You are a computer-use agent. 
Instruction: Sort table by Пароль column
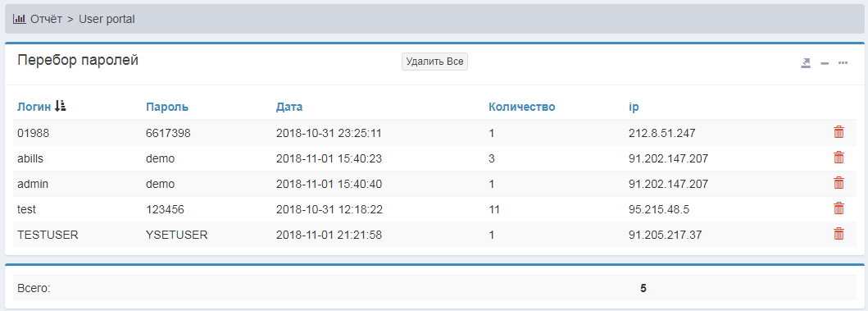(x=167, y=107)
